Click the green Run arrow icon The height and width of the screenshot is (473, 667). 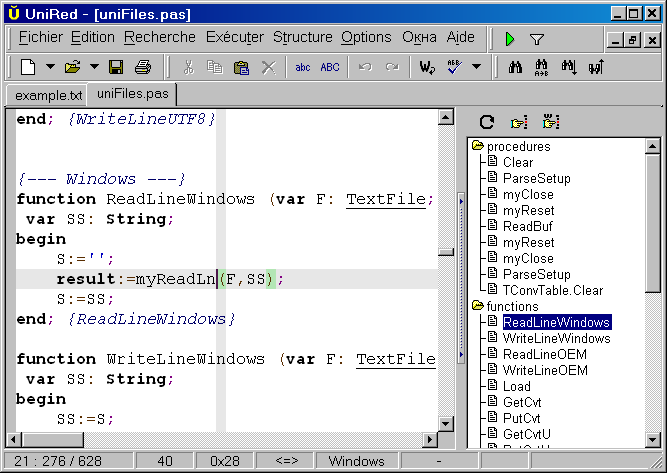(x=510, y=39)
